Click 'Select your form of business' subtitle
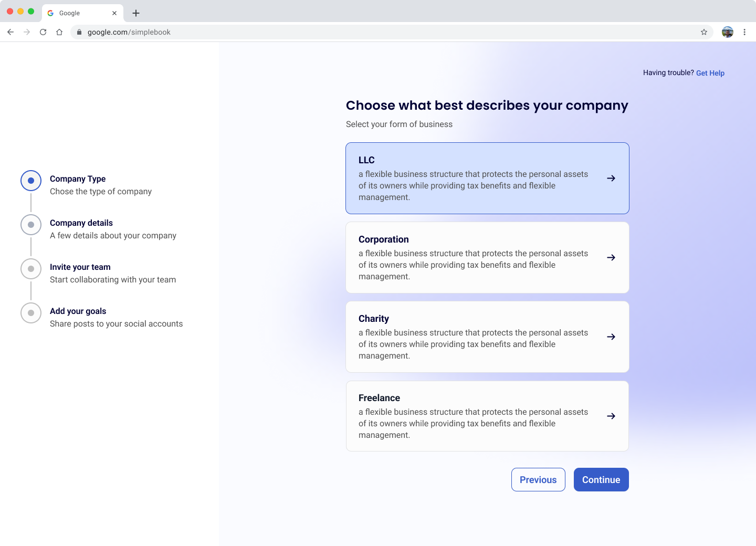The width and height of the screenshot is (756, 546). [399, 124]
